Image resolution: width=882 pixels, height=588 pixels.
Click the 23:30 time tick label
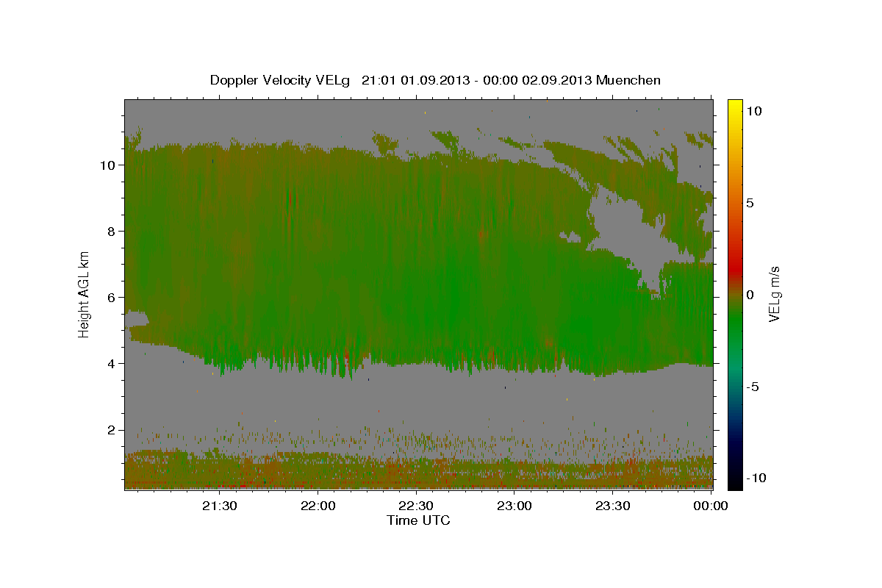(613, 506)
